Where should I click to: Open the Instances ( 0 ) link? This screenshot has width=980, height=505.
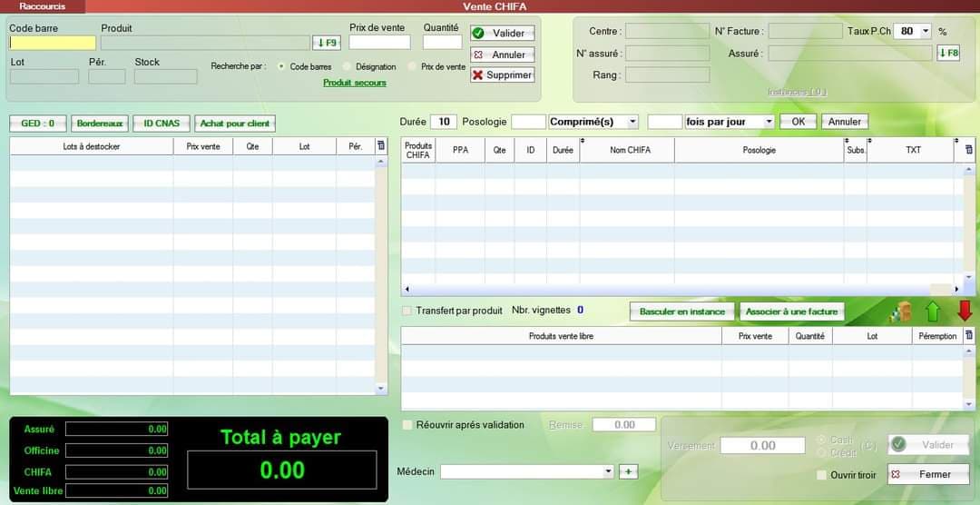[798, 92]
